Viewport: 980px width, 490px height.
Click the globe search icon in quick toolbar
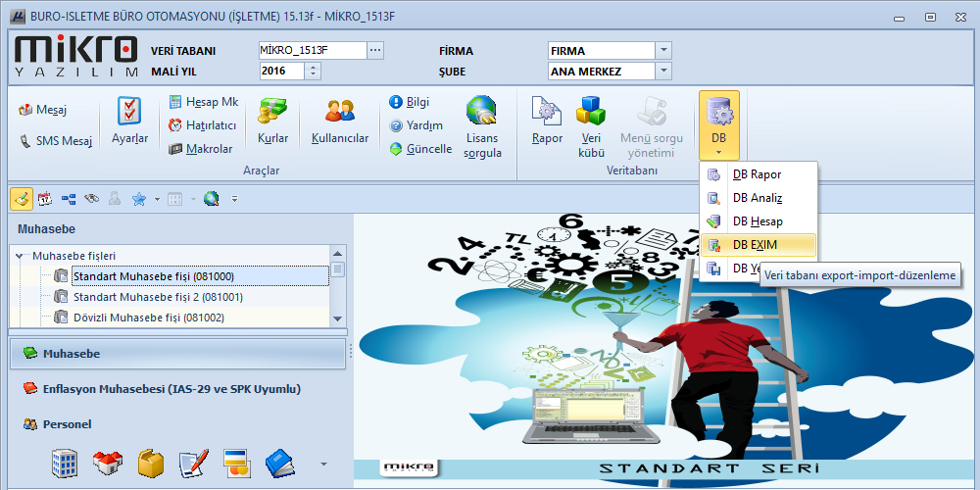click(212, 199)
